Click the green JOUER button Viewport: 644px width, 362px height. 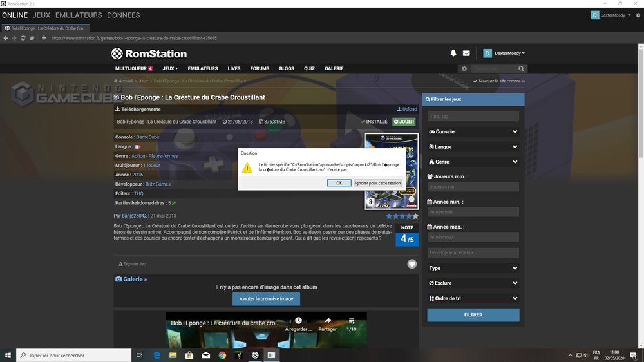point(404,122)
